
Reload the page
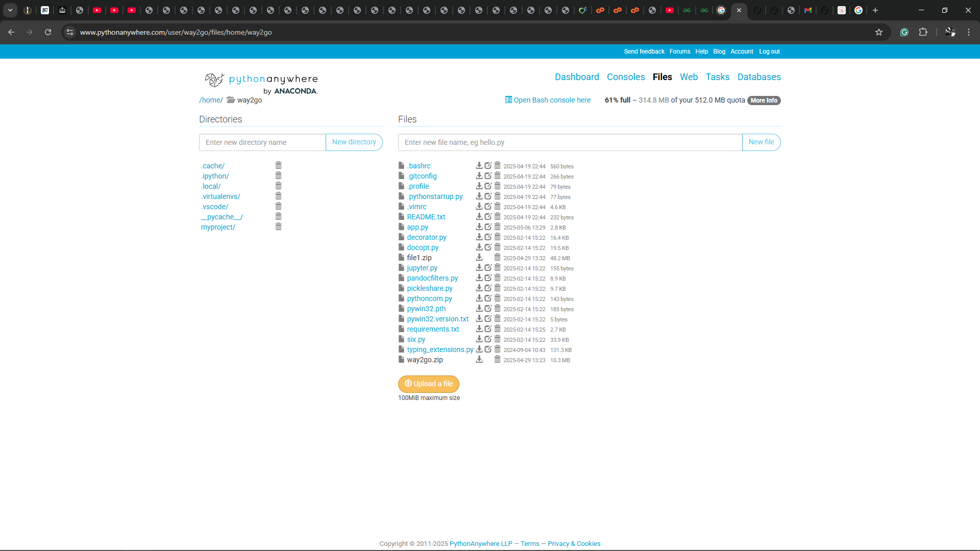tap(48, 32)
